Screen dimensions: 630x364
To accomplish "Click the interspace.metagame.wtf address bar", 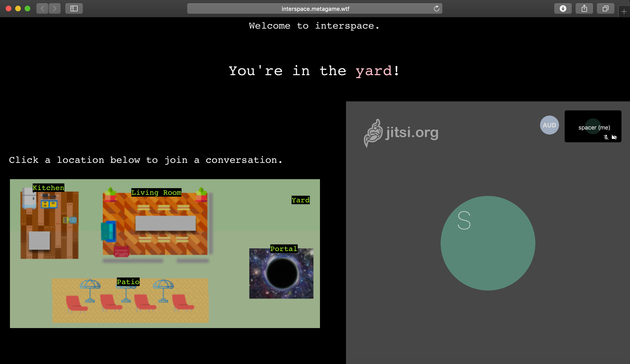I will (315, 9).
